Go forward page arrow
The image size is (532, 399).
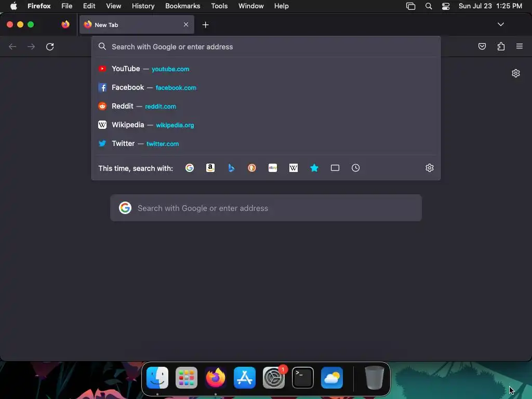pyautogui.click(x=31, y=46)
